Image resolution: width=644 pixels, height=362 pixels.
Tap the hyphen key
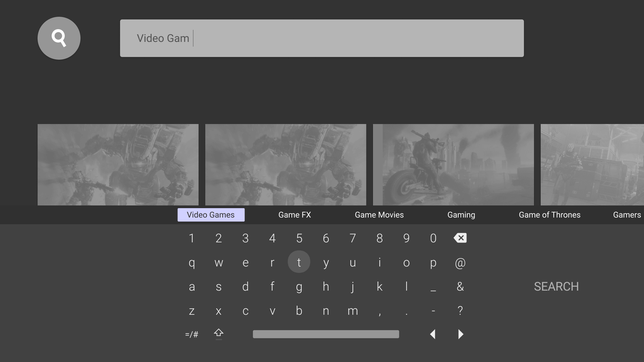(433, 311)
